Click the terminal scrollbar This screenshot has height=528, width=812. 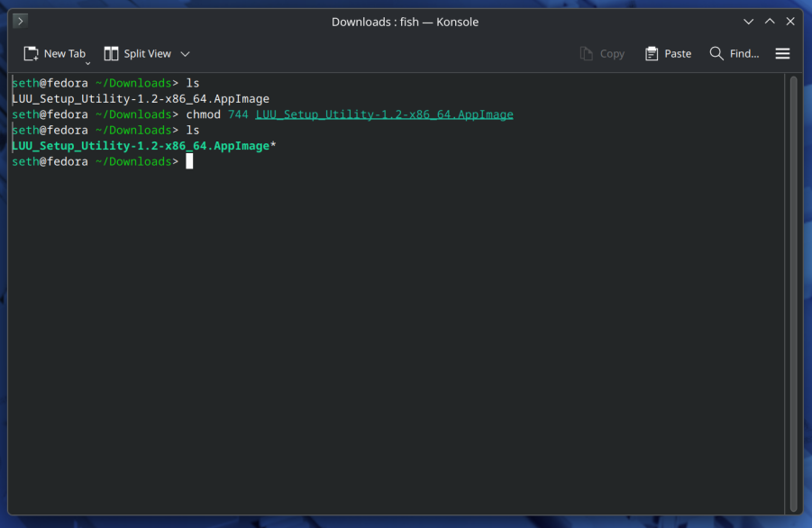[793, 294]
